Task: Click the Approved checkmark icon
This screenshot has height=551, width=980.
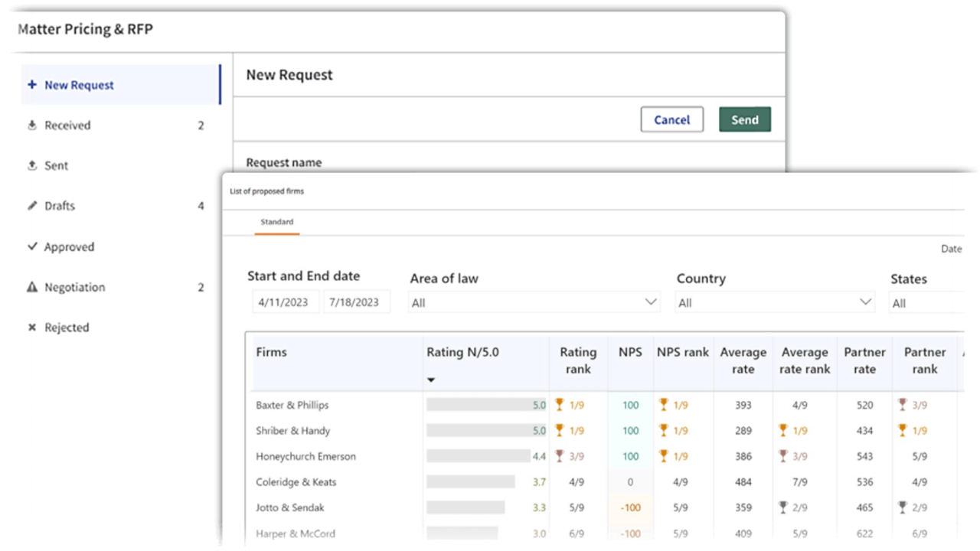Action: 32,246
